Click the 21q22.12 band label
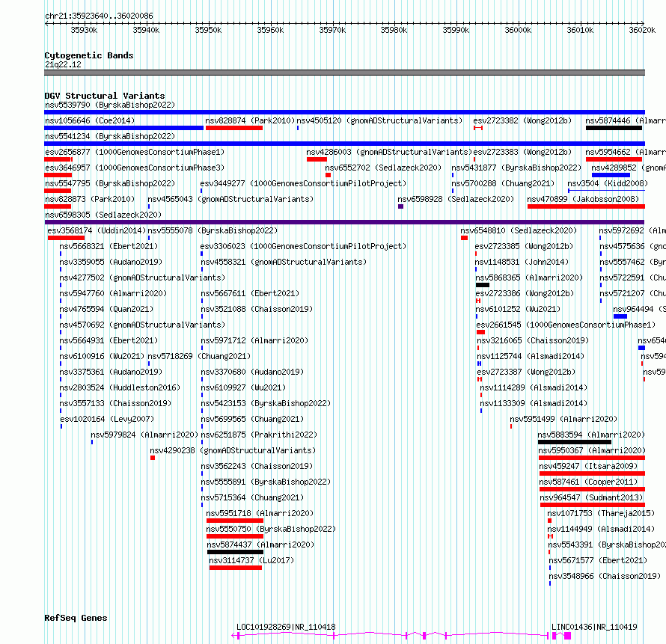The image size is (666, 644). [x=63, y=64]
